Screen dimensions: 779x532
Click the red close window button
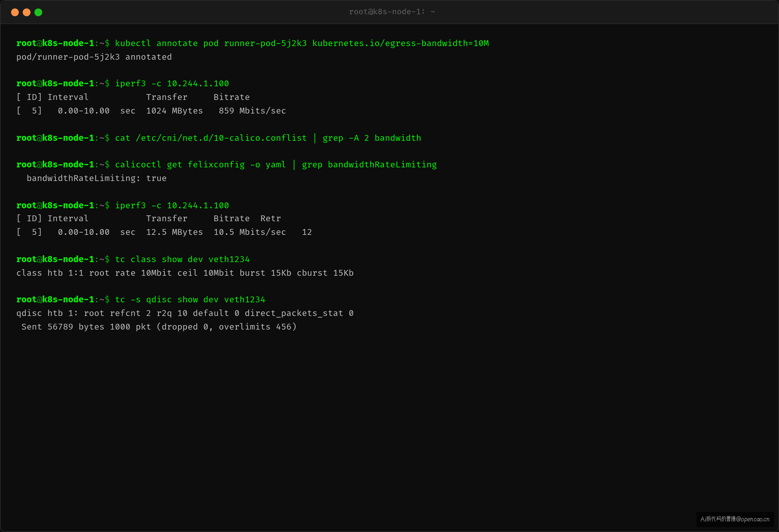coord(15,12)
